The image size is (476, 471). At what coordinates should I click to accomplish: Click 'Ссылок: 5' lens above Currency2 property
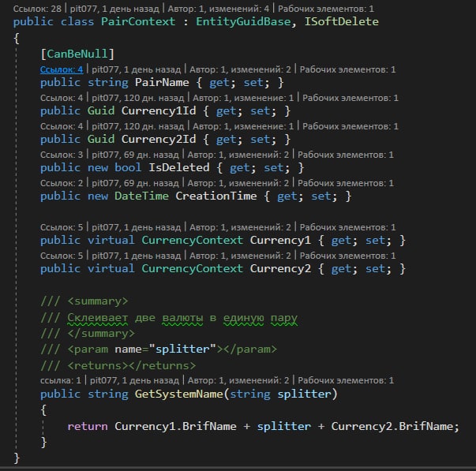62,256
